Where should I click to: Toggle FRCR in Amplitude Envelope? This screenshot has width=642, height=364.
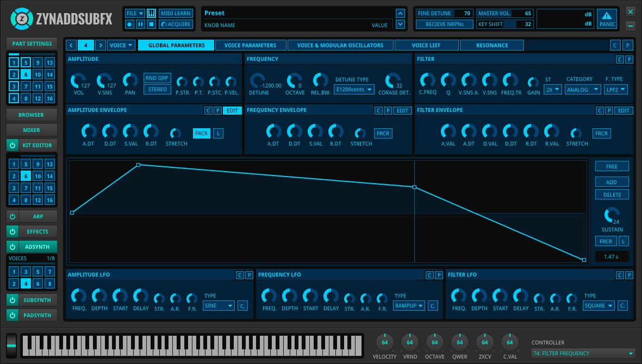coord(202,133)
